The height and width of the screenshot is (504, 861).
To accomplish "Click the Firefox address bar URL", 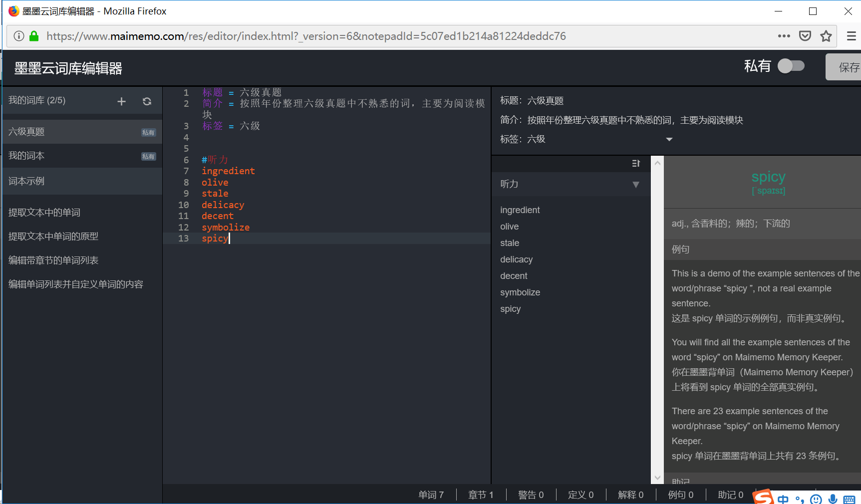I will tap(306, 36).
